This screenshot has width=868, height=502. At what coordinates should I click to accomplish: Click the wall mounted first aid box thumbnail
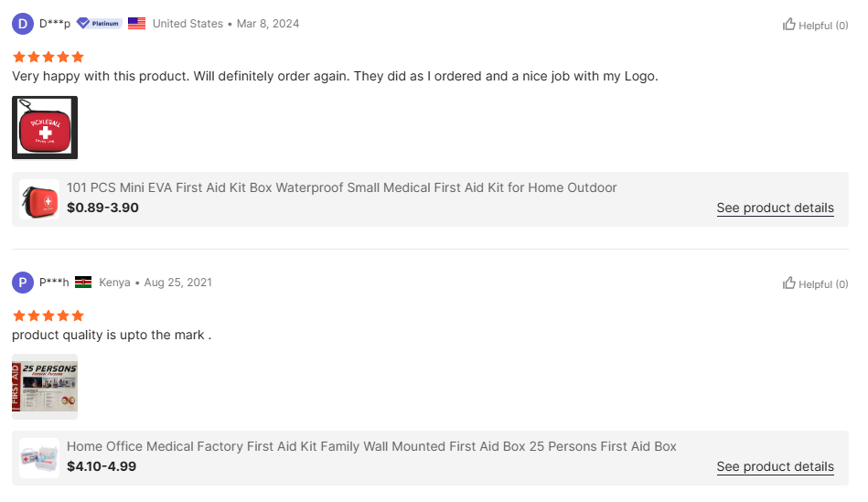(x=39, y=457)
